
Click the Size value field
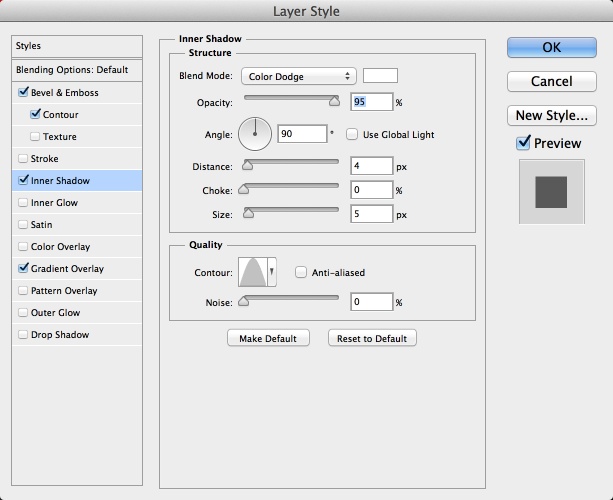pos(371,214)
